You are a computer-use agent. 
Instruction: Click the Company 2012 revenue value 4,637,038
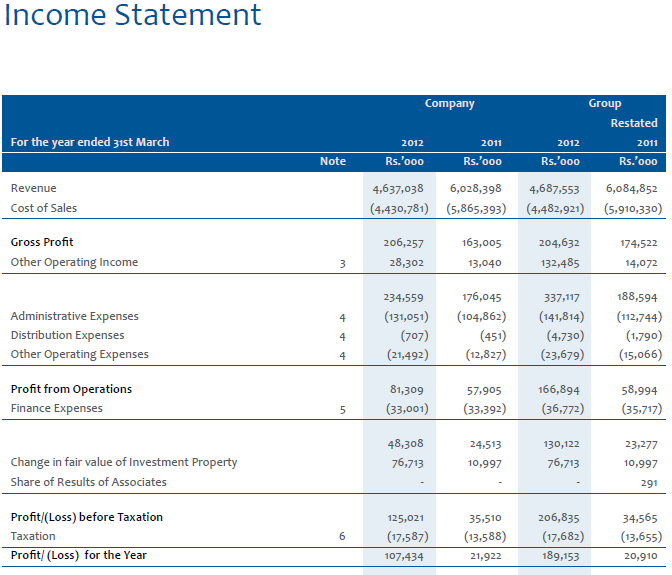398,189
